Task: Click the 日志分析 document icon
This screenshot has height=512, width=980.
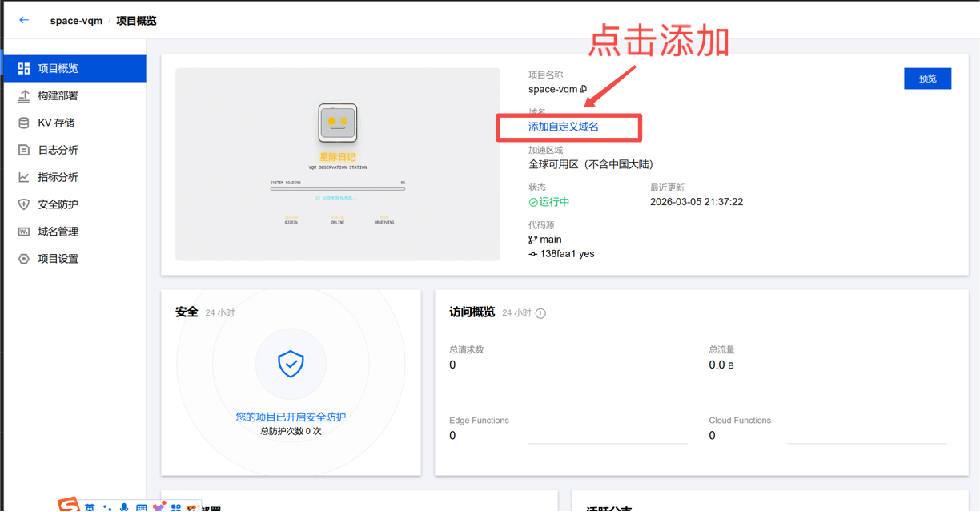Action: click(x=24, y=150)
